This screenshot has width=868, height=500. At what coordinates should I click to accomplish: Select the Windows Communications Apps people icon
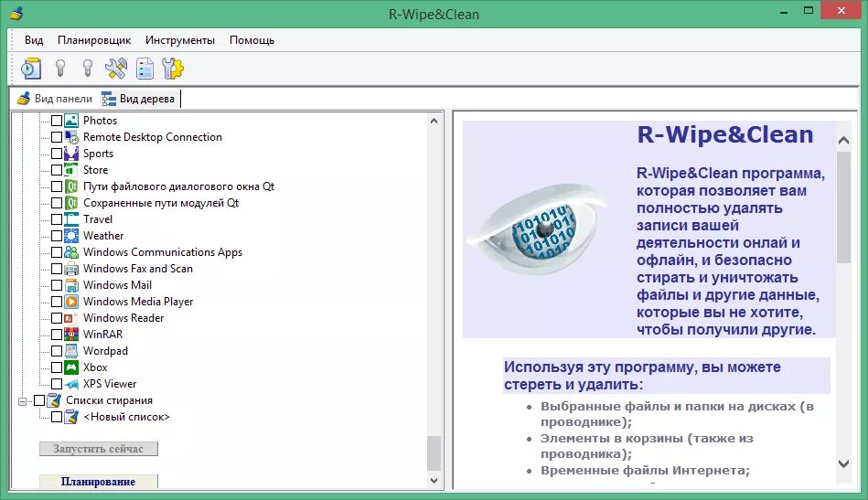[x=71, y=252]
